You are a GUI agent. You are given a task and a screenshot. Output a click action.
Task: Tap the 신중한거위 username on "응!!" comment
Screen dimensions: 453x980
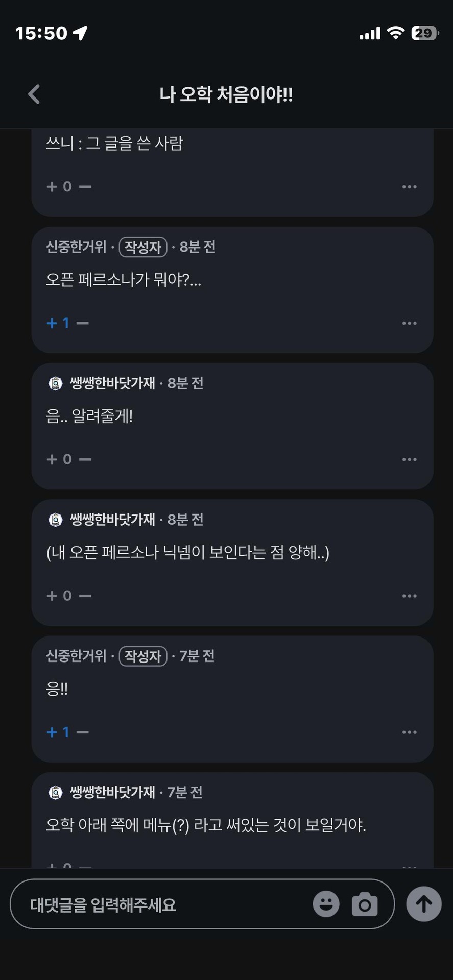tap(76, 656)
